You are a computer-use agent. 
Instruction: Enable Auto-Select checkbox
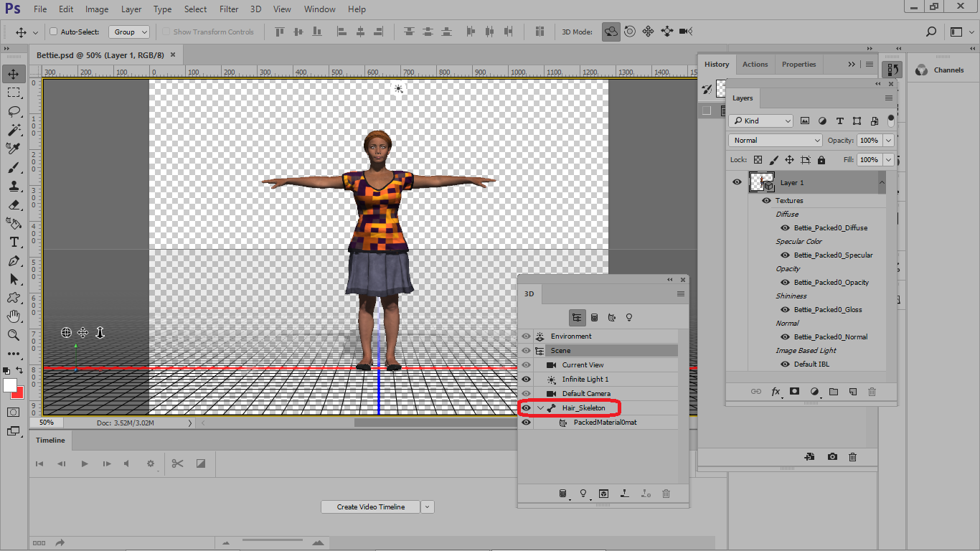pyautogui.click(x=53, y=32)
